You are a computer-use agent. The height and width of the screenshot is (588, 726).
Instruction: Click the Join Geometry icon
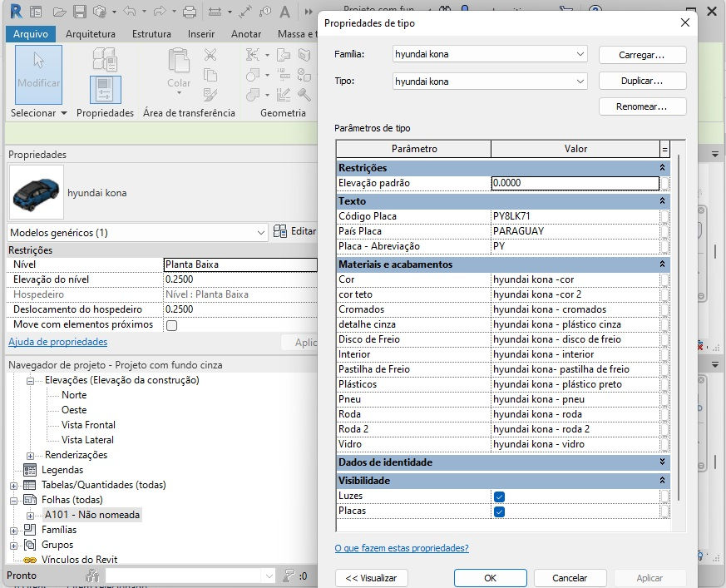click(x=253, y=95)
